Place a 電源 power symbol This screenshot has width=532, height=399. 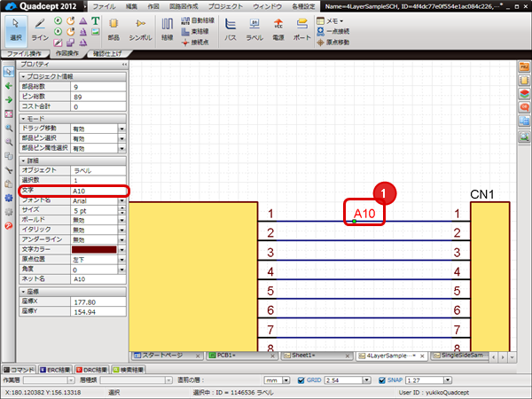pos(278,30)
